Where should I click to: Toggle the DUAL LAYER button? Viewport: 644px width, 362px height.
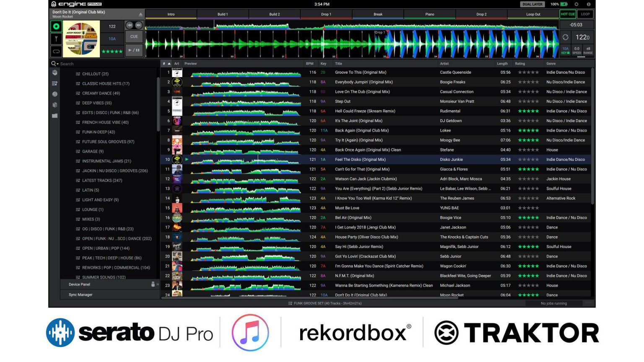tap(532, 4)
